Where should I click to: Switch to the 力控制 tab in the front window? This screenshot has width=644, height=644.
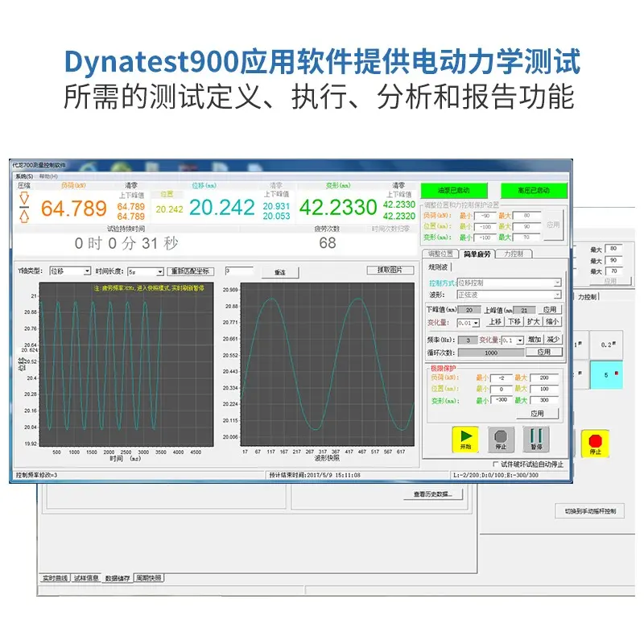point(514,254)
